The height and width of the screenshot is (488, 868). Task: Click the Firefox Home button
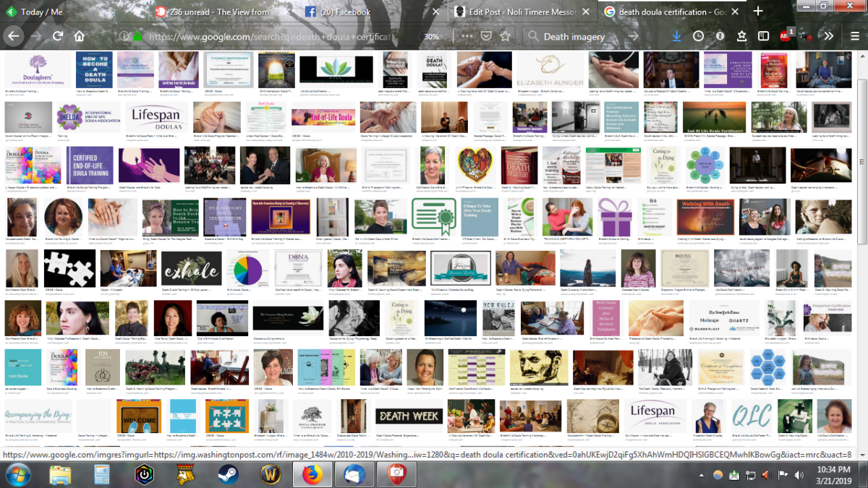(80, 36)
